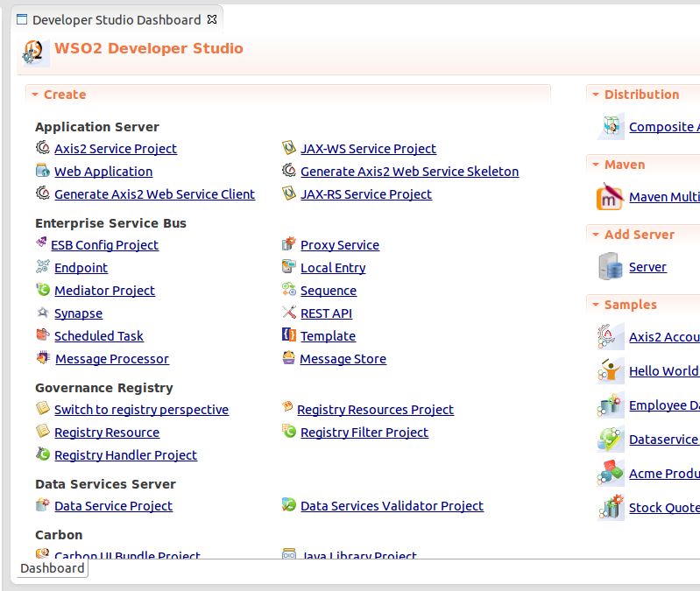This screenshot has height=591, width=700.
Task: Click the WSO2 Developer Studio logo icon
Action: (34, 53)
